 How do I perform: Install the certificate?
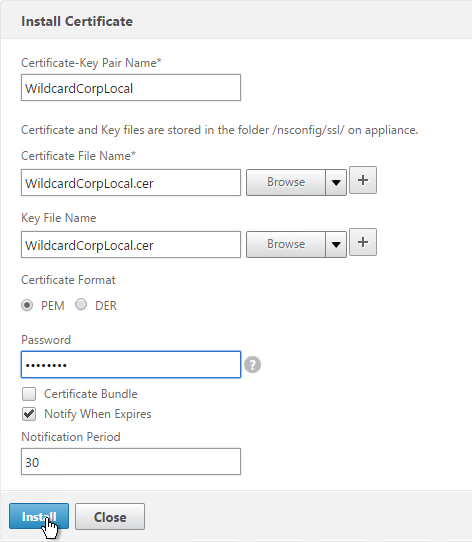pyautogui.click(x=39, y=516)
